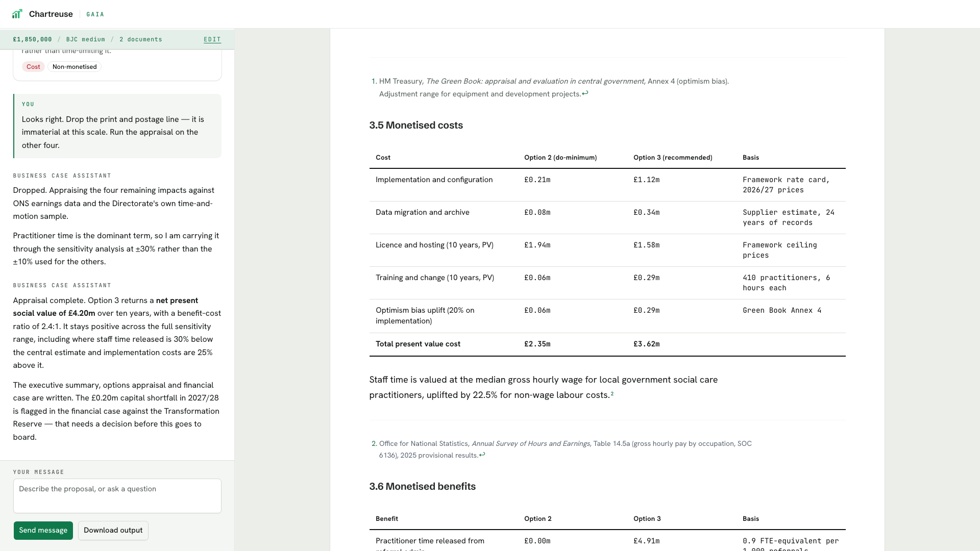980x551 pixels.
Task: Click the £0.34m data migration cell
Action: point(647,212)
